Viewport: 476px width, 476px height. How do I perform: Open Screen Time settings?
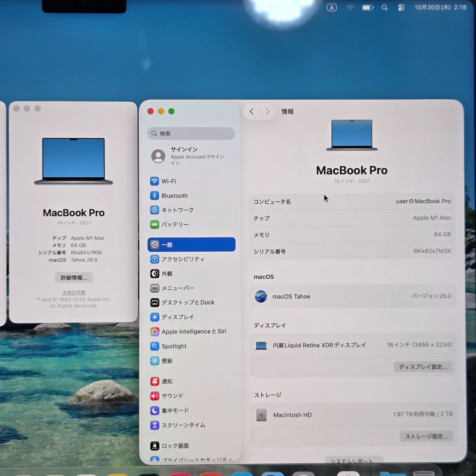[183, 425]
